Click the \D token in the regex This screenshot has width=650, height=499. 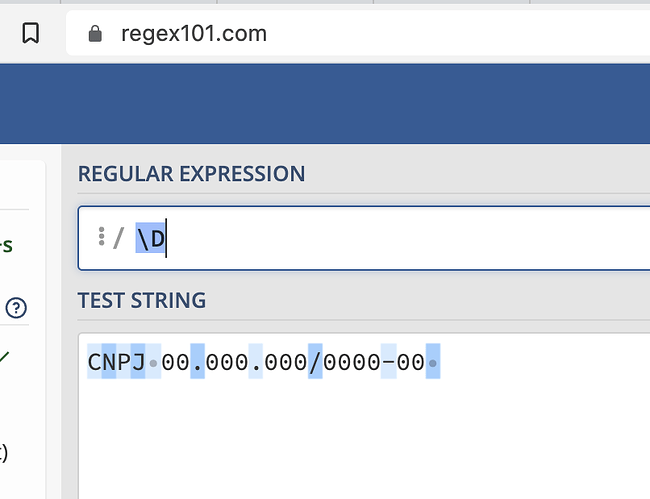(150, 238)
